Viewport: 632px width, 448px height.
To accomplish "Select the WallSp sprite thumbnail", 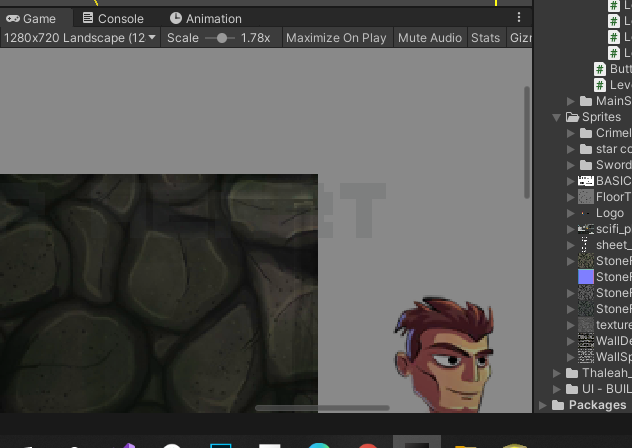I will (586, 357).
